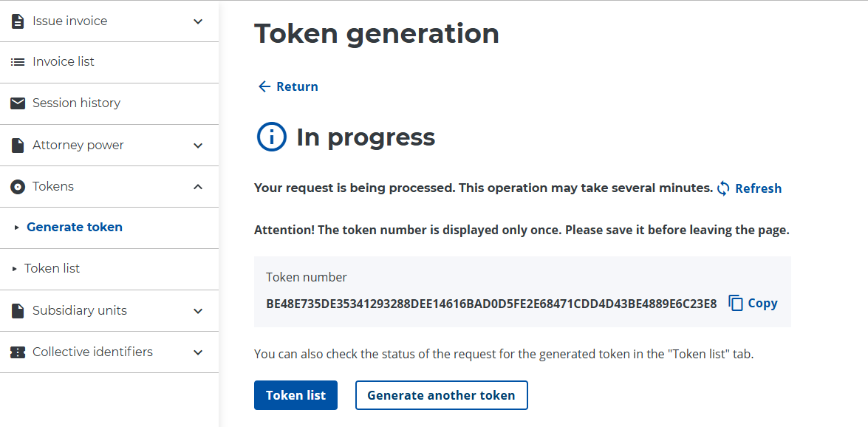Image resolution: width=868 pixels, height=427 pixels.
Task: Click the Invoice list list icon
Action: [x=18, y=62]
